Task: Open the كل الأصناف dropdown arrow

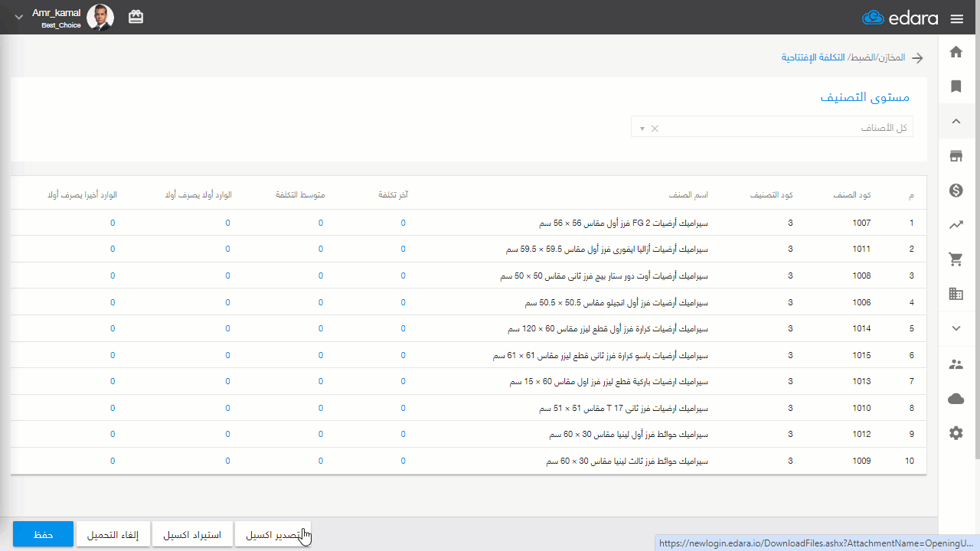Action: pos(642,129)
